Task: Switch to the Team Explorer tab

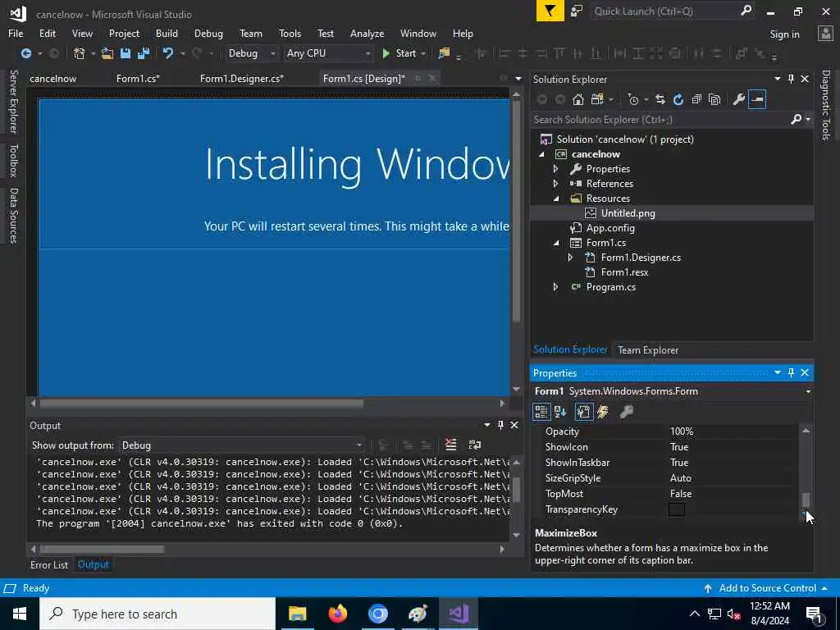Action: click(648, 349)
